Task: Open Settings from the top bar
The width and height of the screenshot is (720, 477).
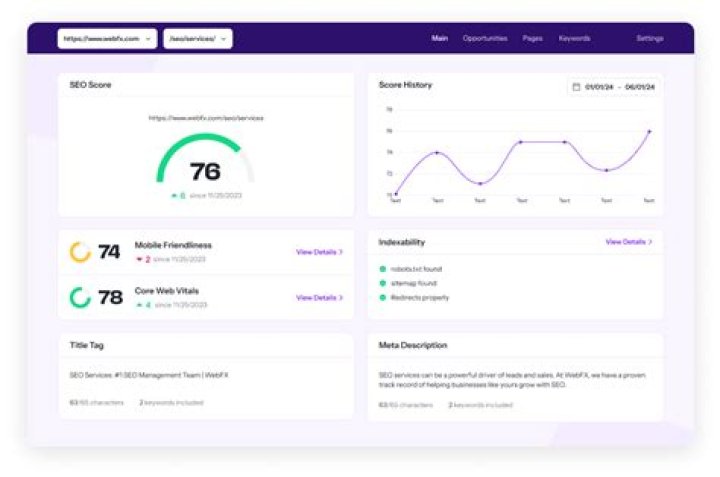Action: pos(649,39)
